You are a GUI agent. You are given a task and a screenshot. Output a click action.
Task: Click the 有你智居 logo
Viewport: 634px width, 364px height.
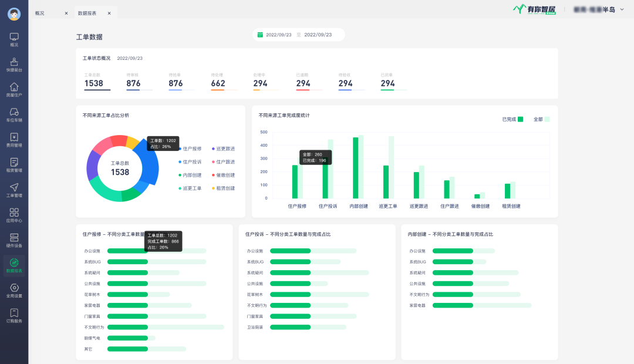tap(534, 9)
